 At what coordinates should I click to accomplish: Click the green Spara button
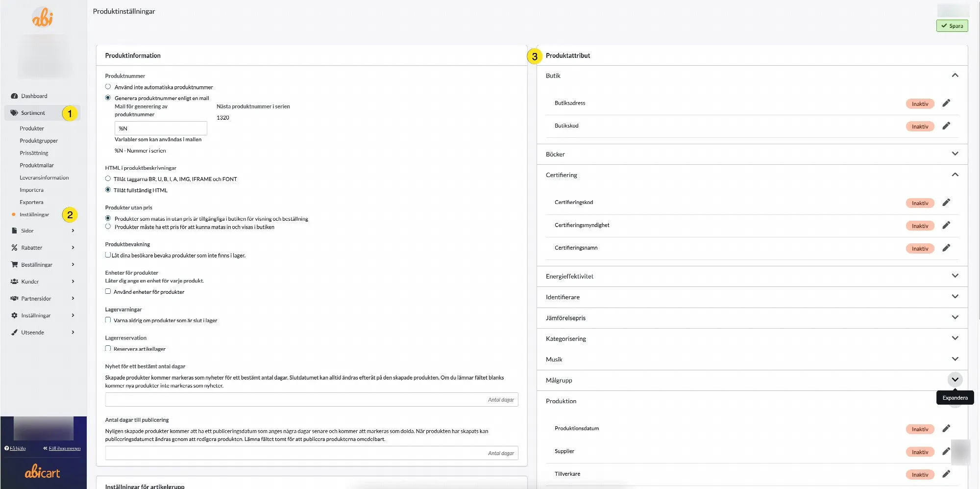(x=952, y=26)
